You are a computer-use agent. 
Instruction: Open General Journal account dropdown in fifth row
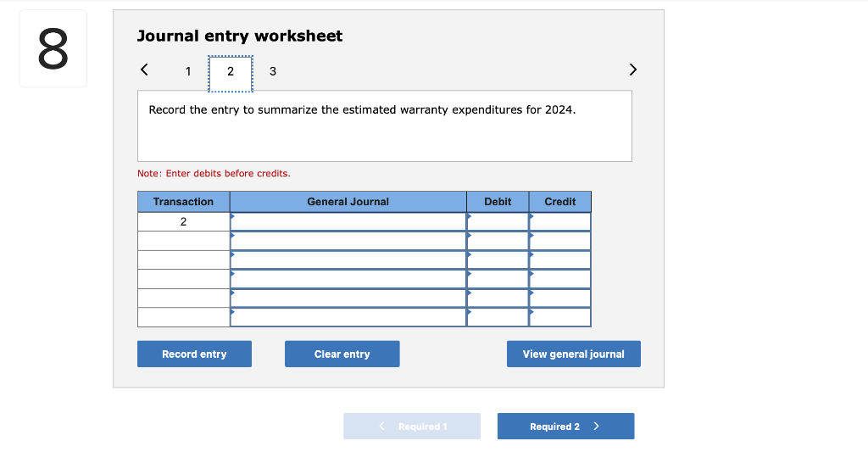click(x=348, y=298)
